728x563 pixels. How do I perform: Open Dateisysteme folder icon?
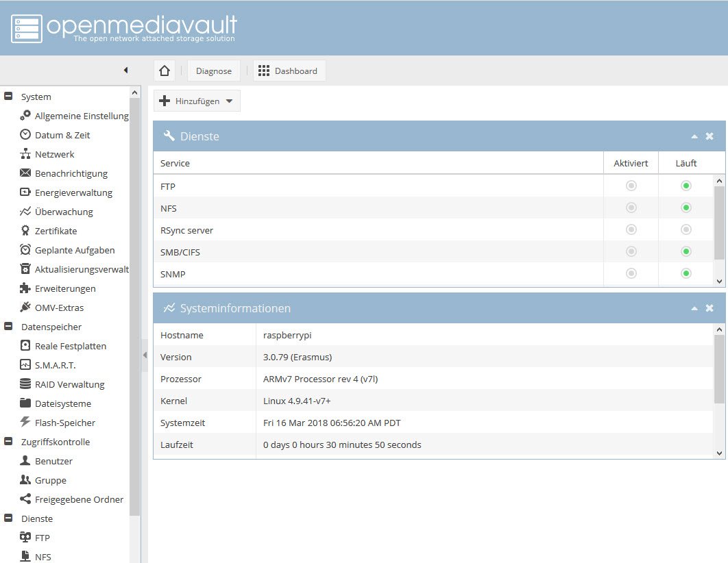25,403
